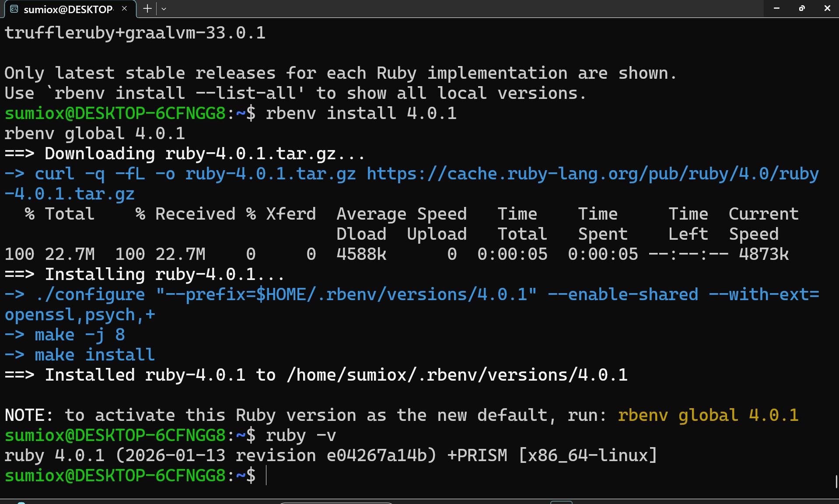This screenshot has height=504, width=839.
Task: Click the 'ruby -v' command text
Action: click(301, 435)
